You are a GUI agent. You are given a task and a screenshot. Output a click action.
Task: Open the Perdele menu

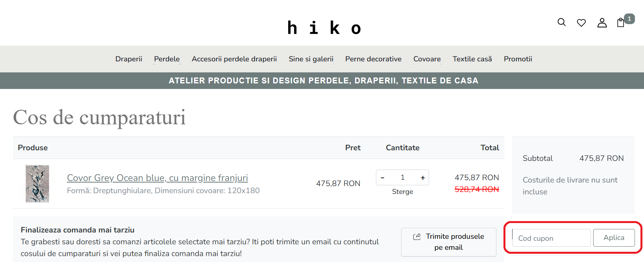(x=167, y=59)
